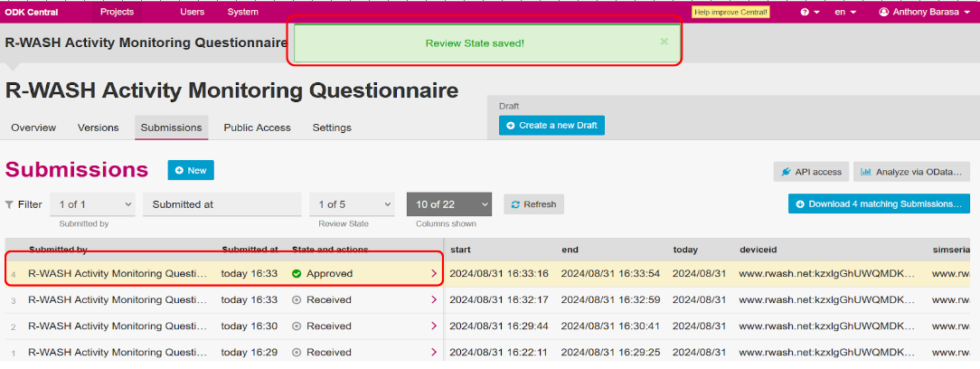This screenshot has height=369, width=980.
Task: Open the Public Access tab
Action: pyautogui.click(x=257, y=128)
